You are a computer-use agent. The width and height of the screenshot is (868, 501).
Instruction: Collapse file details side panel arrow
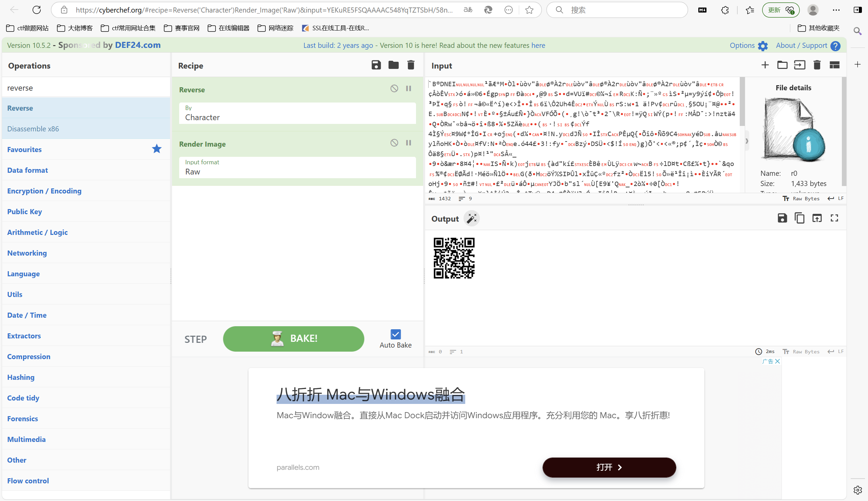click(747, 141)
